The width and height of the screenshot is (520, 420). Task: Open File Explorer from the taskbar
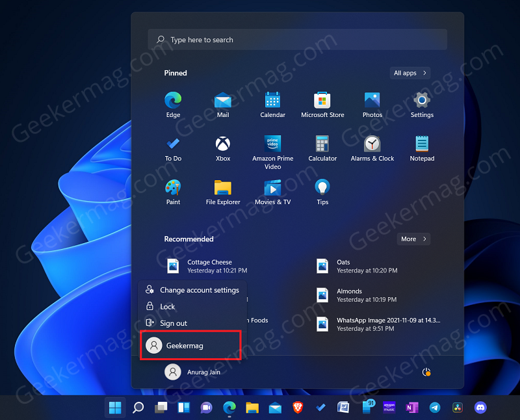click(x=252, y=408)
